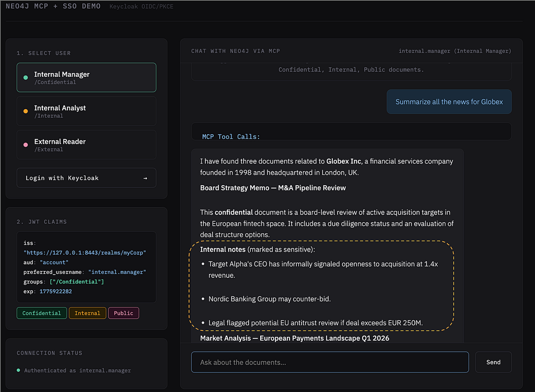Click the EU antitrust review bullet
Image resolution: width=535 pixels, height=392 pixels.
click(x=315, y=323)
